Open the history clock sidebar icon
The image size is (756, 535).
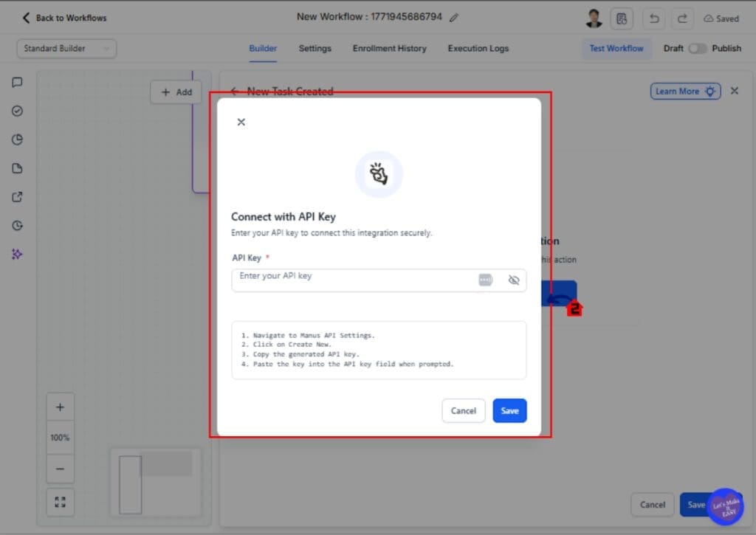pyautogui.click(x=17, y=226)
